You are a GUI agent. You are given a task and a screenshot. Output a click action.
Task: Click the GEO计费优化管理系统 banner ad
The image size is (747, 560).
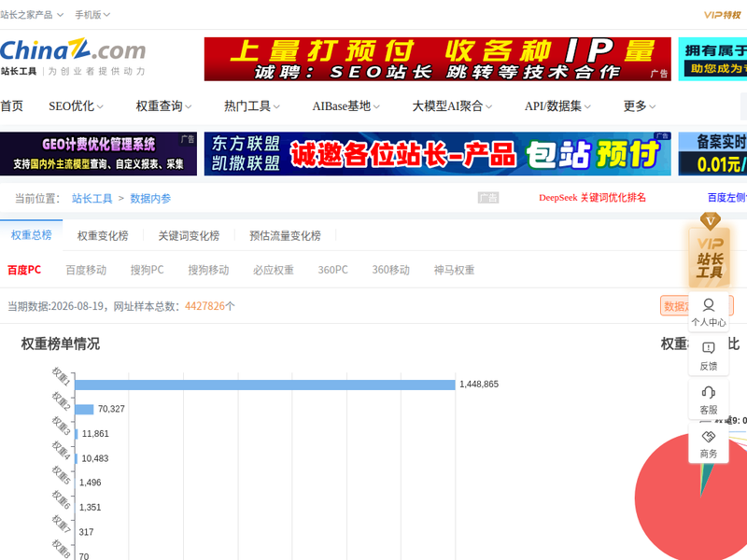point(98,154)
